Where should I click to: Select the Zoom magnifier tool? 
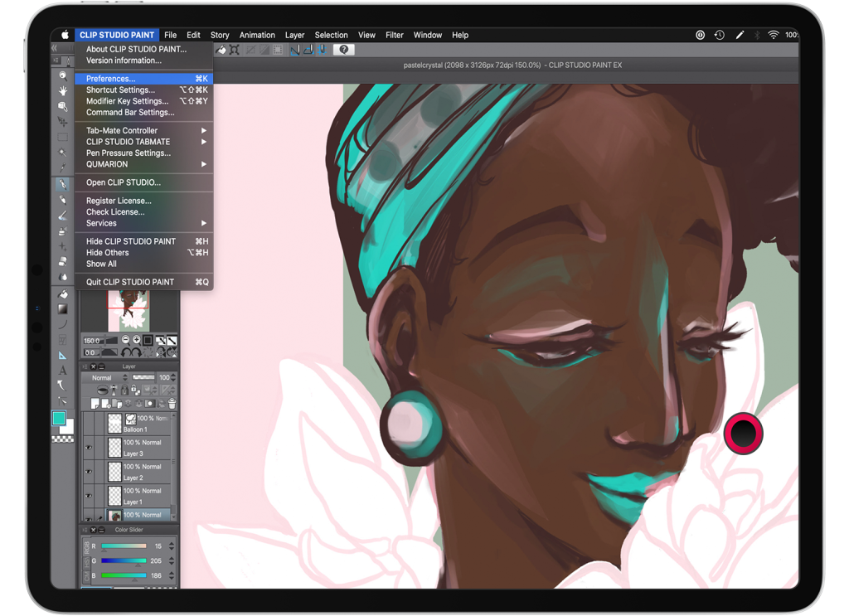coord(63,75)
